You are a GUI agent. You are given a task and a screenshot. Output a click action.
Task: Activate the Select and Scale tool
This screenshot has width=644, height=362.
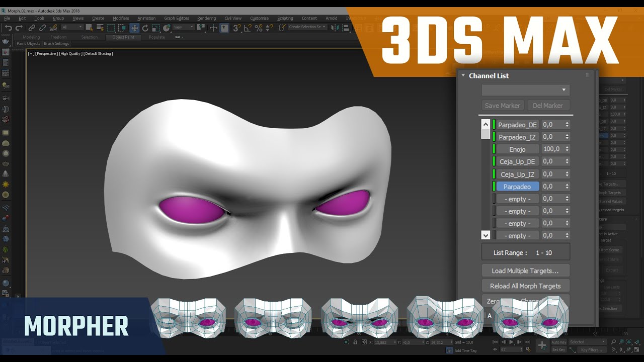(x=156, y=28)
